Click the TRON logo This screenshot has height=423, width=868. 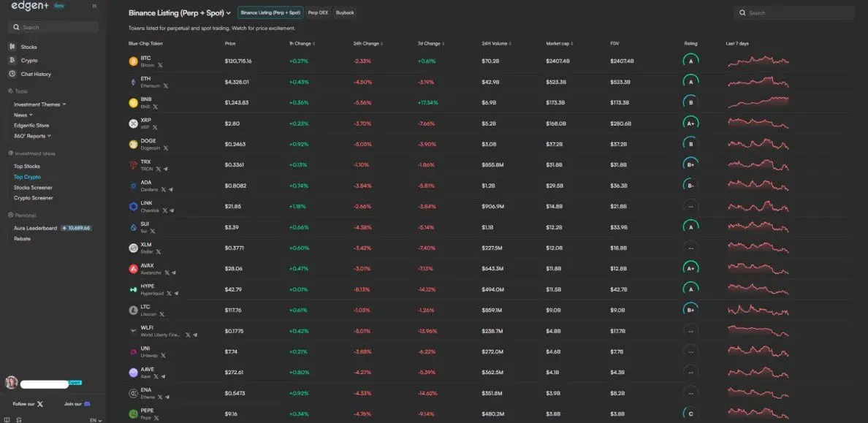click(x=133, y=165)
